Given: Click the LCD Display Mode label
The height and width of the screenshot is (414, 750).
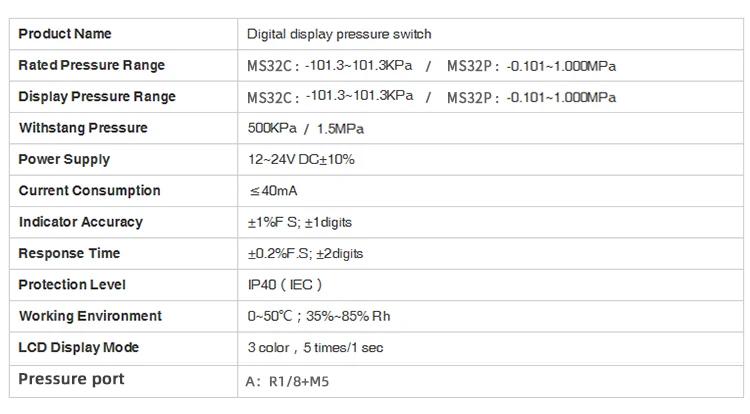Looking at the screenshot, I should tap(78, 348).
